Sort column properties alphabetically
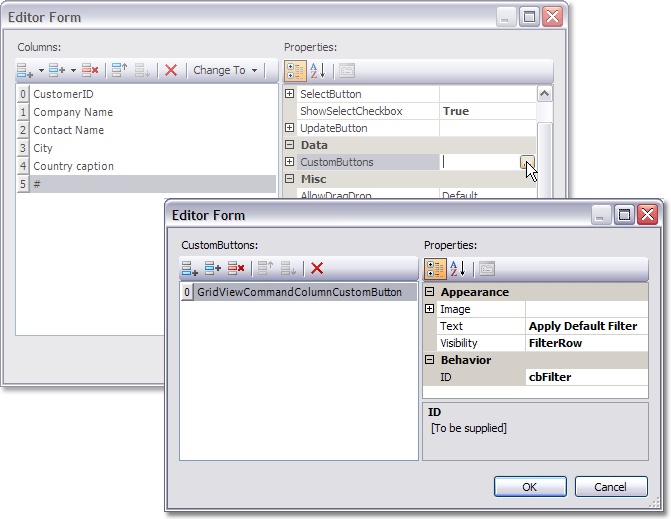This screenshot has height=519, width=671. [x=320, y=70]
